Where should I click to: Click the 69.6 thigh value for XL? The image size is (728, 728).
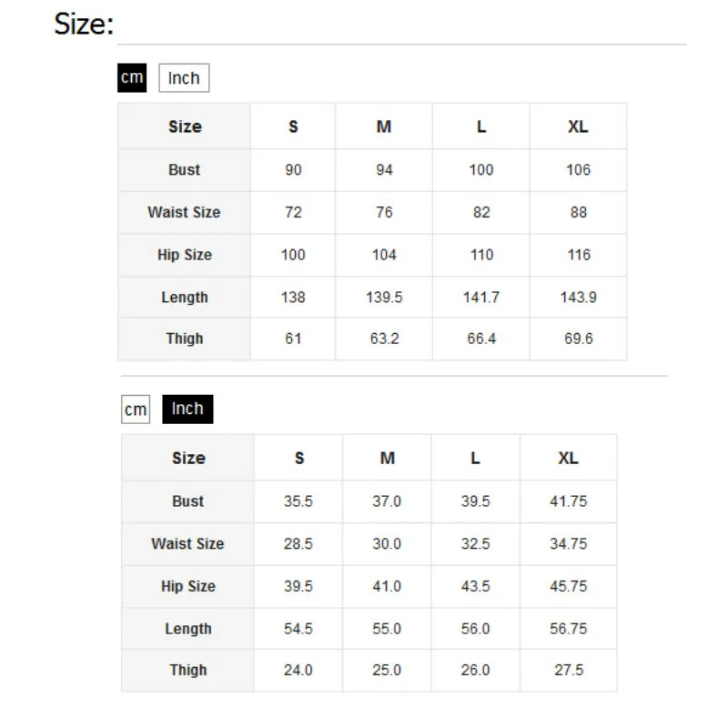578,338
